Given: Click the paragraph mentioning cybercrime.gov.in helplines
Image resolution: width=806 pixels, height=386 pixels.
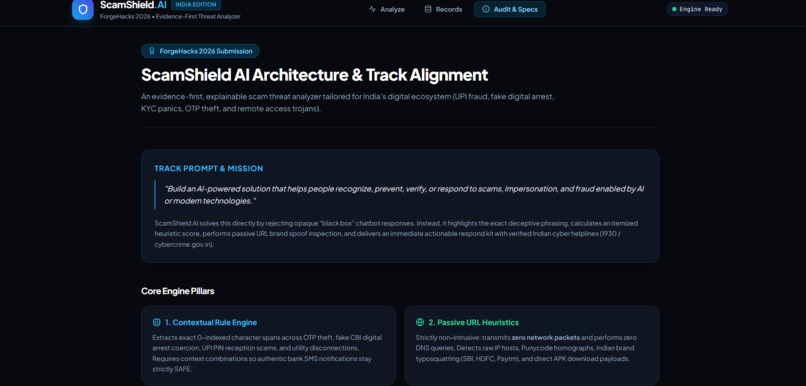Looking at the screenshot, I should coord(396,234).
